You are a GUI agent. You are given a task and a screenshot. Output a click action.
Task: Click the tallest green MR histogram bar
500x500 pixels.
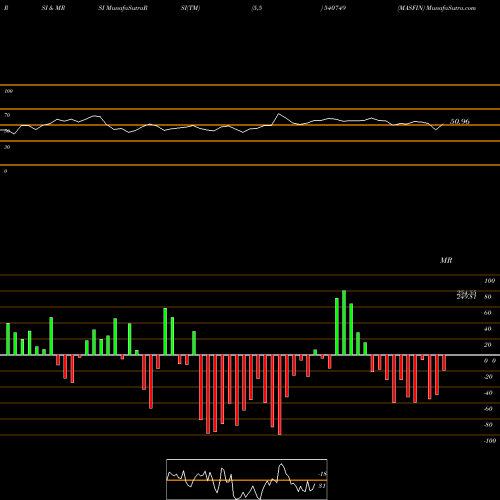tap(344, 323)
